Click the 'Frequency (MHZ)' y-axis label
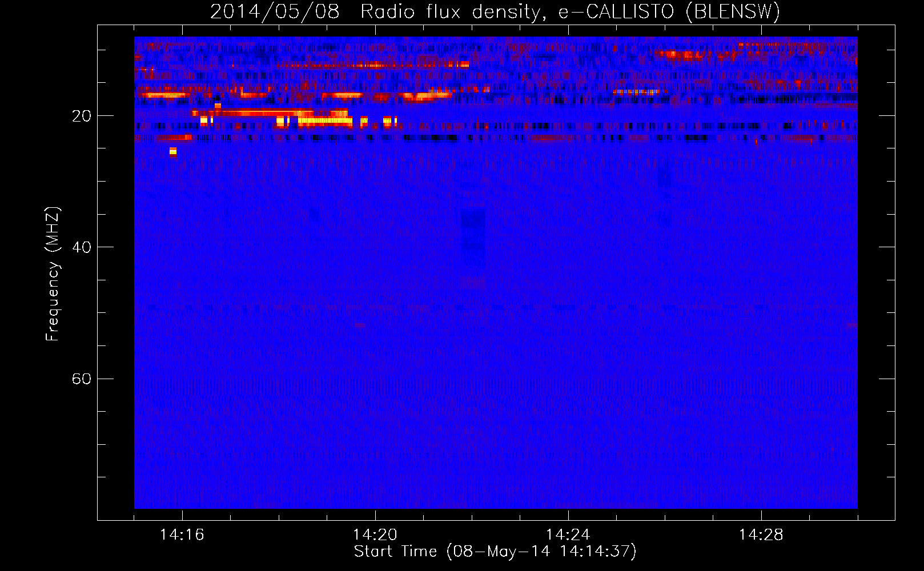Image resolution: width=924 pixels, height=571 pixels. (x=53, y=274)
